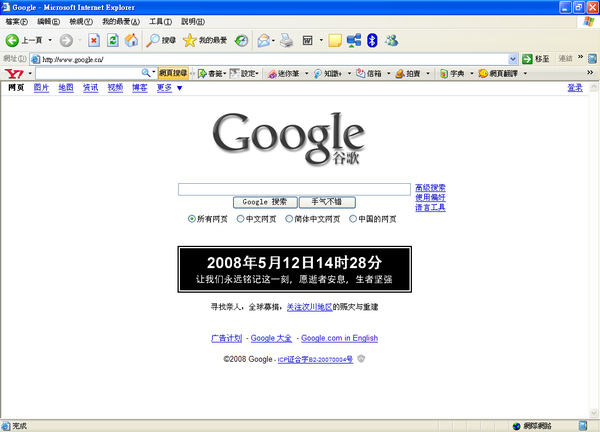Open the Edit button dropdown arrow
The width and height of the screenshot is (600, 432).
pos(321,40)
